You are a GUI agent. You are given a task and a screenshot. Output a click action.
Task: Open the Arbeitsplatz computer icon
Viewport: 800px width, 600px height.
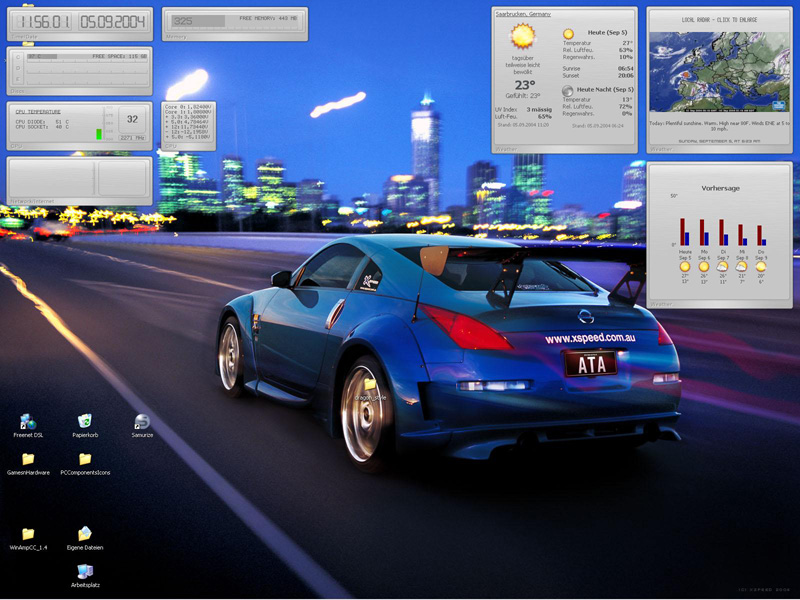point(85,576)
